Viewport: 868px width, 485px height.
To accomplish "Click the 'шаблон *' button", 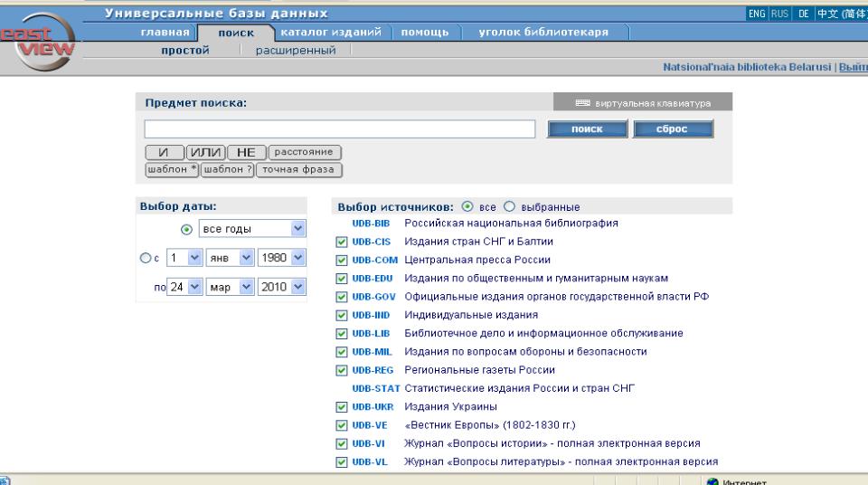I will [172, 169].
